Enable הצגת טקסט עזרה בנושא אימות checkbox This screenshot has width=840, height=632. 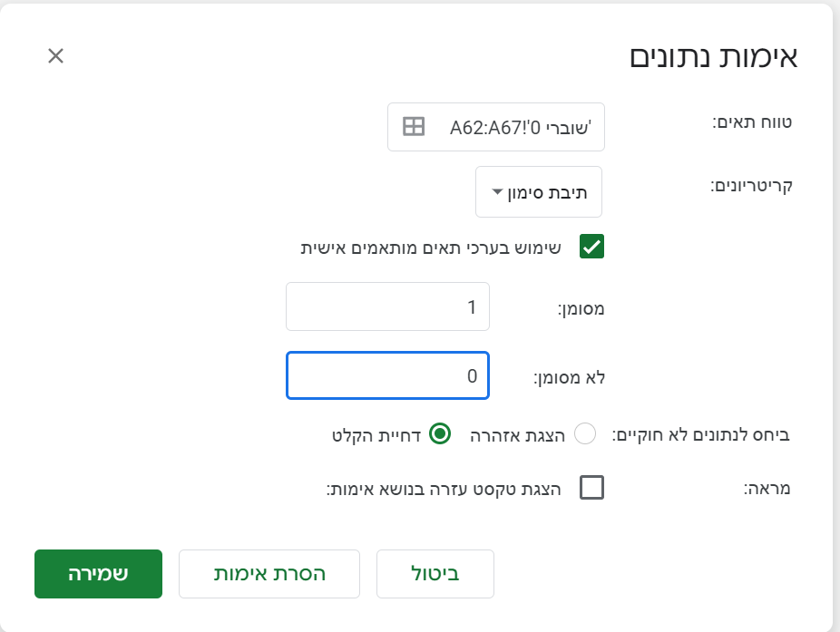[x=592, y=490]
